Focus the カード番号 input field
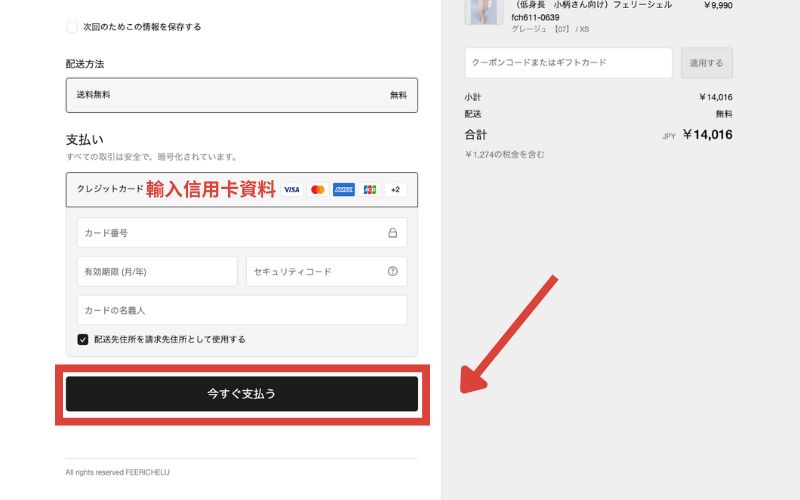The width and height of the screenshot is (800, 500). click(x=230, y=233)
